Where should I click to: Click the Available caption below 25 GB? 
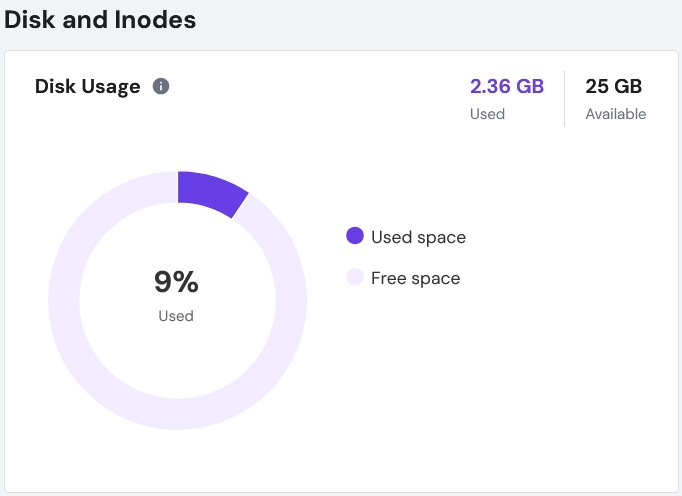tap(616, 114)
